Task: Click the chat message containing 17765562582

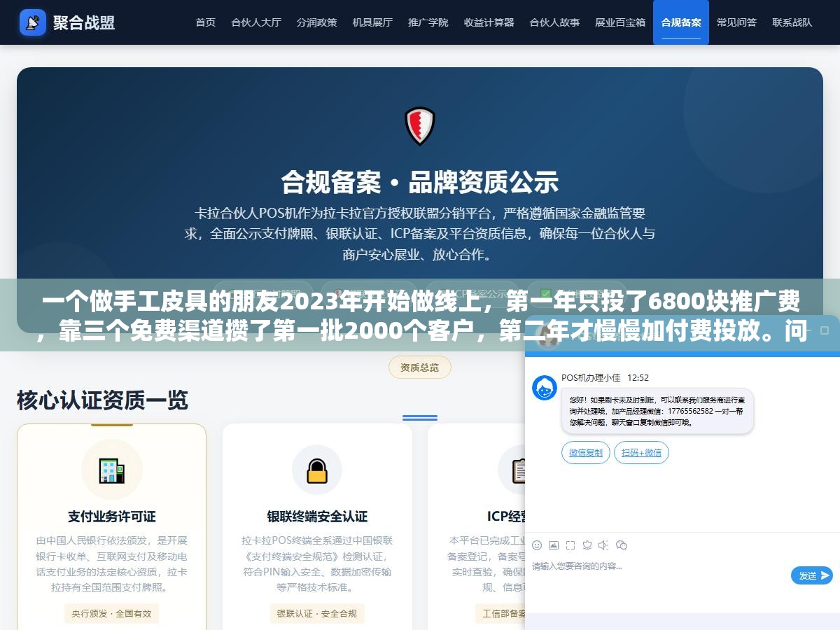Action: [x=657, y=411]
